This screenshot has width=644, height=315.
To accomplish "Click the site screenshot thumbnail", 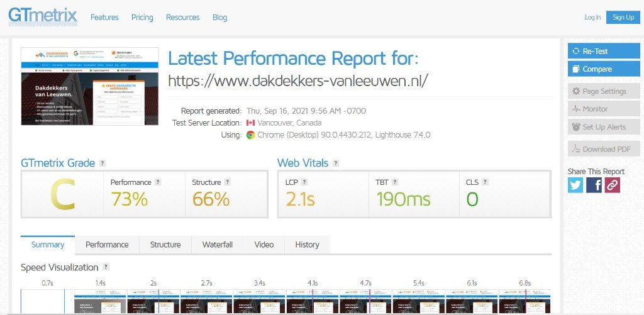I will [x=90, y=86].
